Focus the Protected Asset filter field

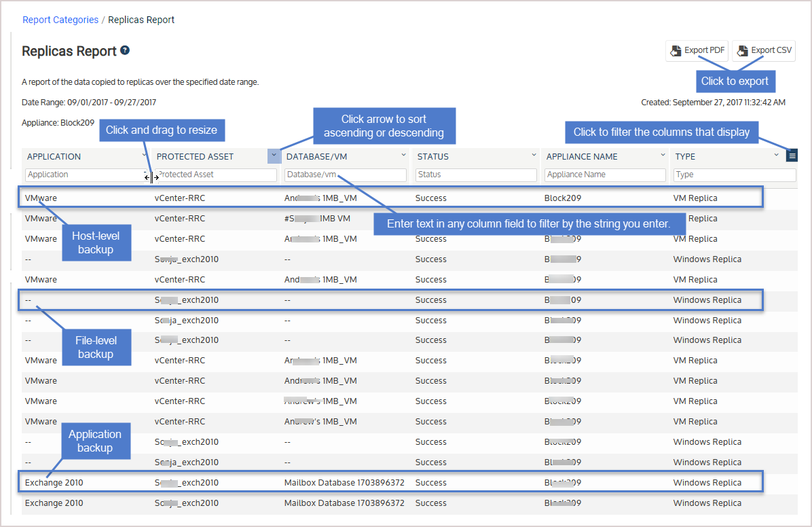pos(217,175)
